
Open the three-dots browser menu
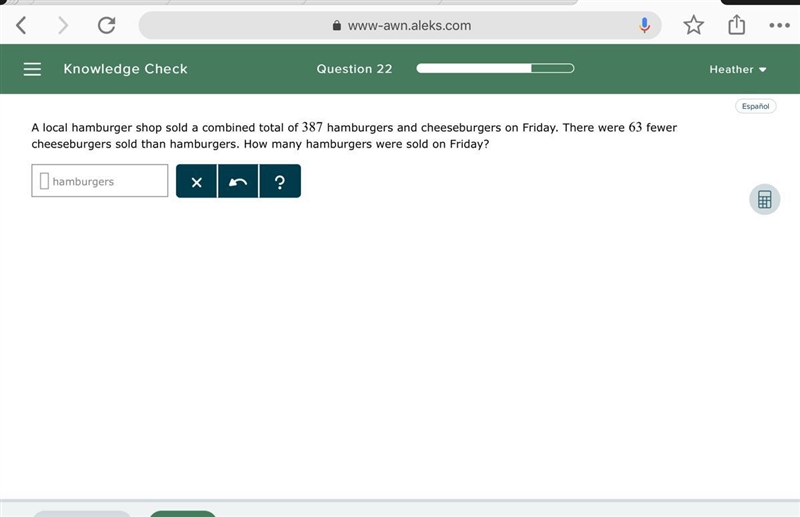(x=779, y=25)
